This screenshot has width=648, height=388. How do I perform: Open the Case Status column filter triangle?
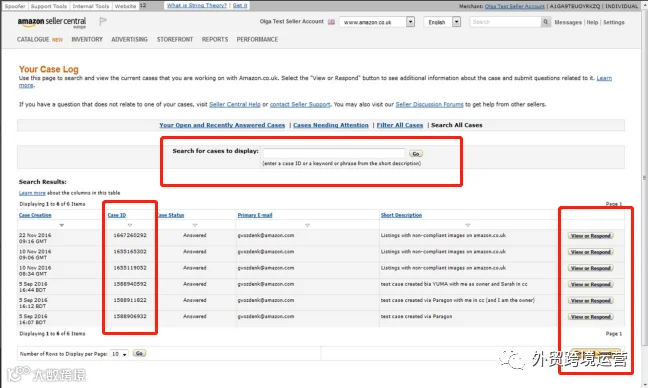click(195, 225)
